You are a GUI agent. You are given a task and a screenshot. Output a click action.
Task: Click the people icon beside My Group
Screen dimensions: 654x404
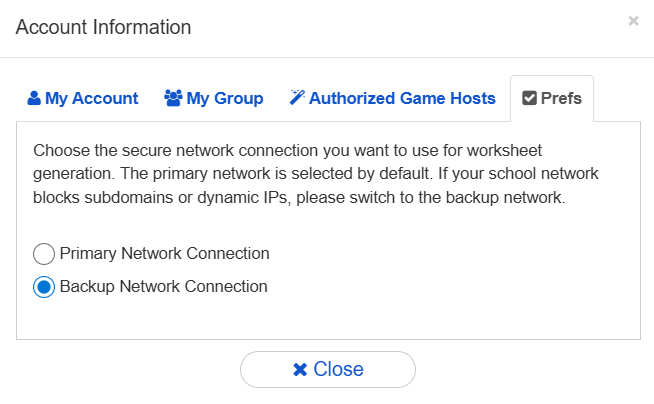173,98
